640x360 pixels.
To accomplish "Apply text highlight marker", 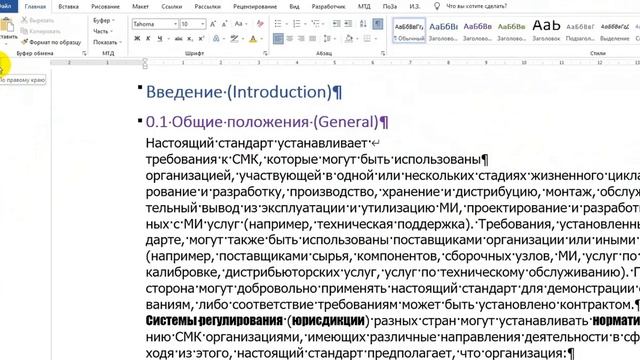I will (x=234, y=39).
